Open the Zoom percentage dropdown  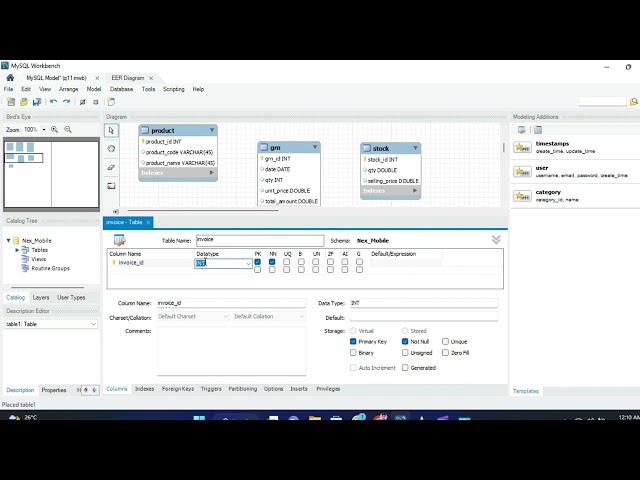coord(44,130)
